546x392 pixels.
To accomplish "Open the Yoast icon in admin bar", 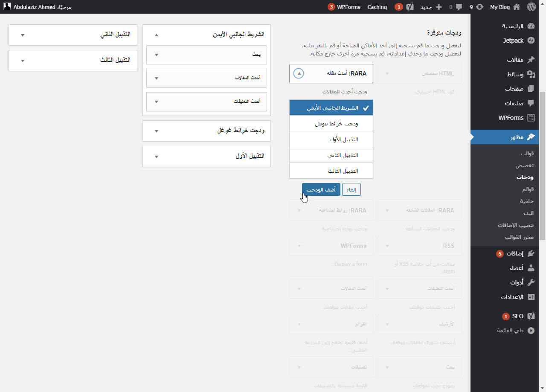I will point(409,7).
